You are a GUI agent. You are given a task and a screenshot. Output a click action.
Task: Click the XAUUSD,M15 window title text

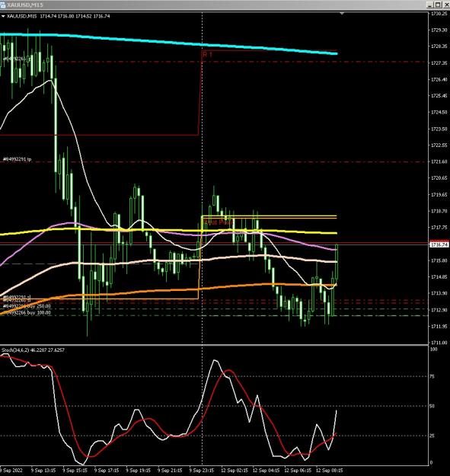(25, 5)
